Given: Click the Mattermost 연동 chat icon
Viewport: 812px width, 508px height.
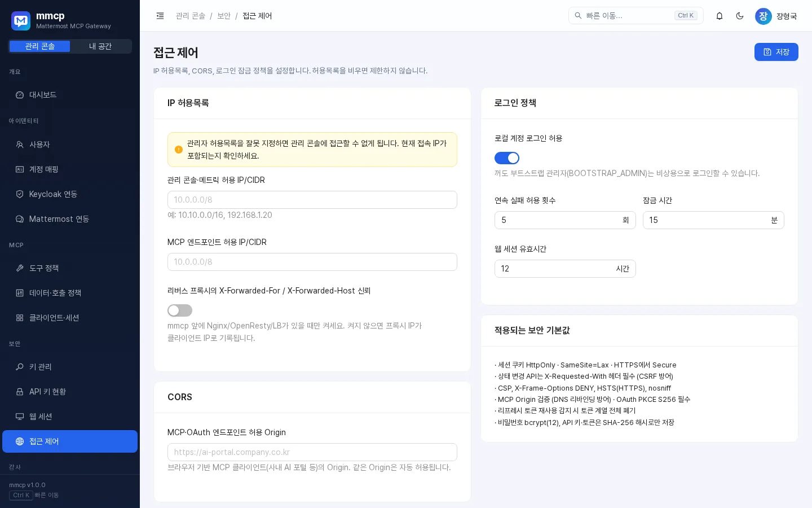Looking at the screenshot, I should [x=20, y=219].
